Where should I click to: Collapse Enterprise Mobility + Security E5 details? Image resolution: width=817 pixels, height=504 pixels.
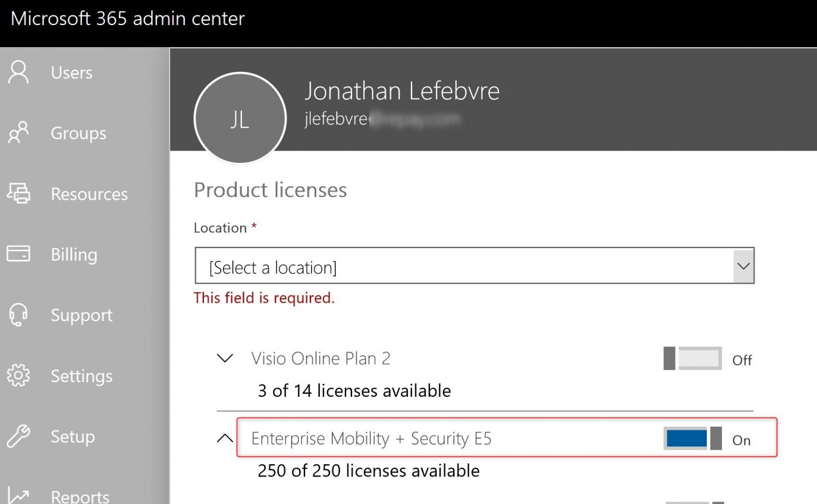[225, 438]
